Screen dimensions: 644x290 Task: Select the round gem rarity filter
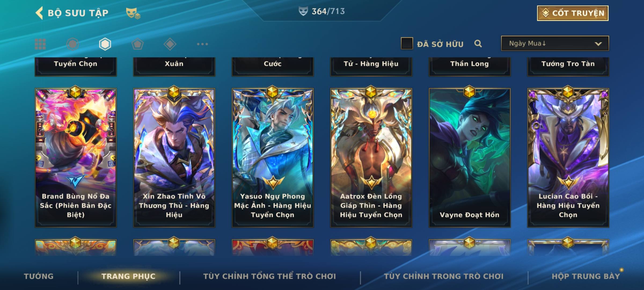click(x=72, y=44)
